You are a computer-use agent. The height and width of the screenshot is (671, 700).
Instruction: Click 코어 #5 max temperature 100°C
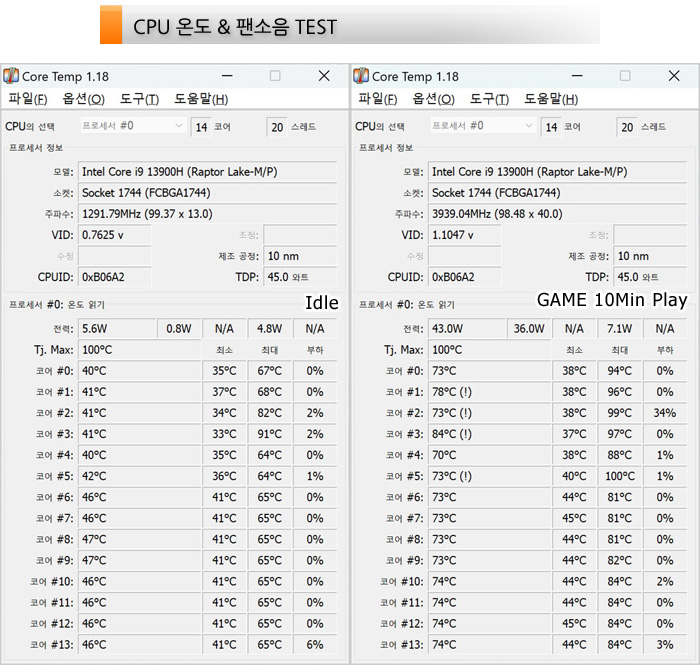[x=619, y=476]
